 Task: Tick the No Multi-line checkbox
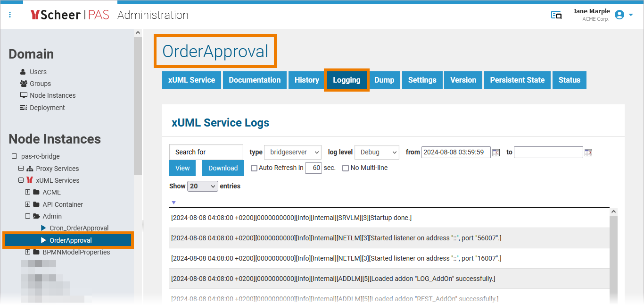346,168
